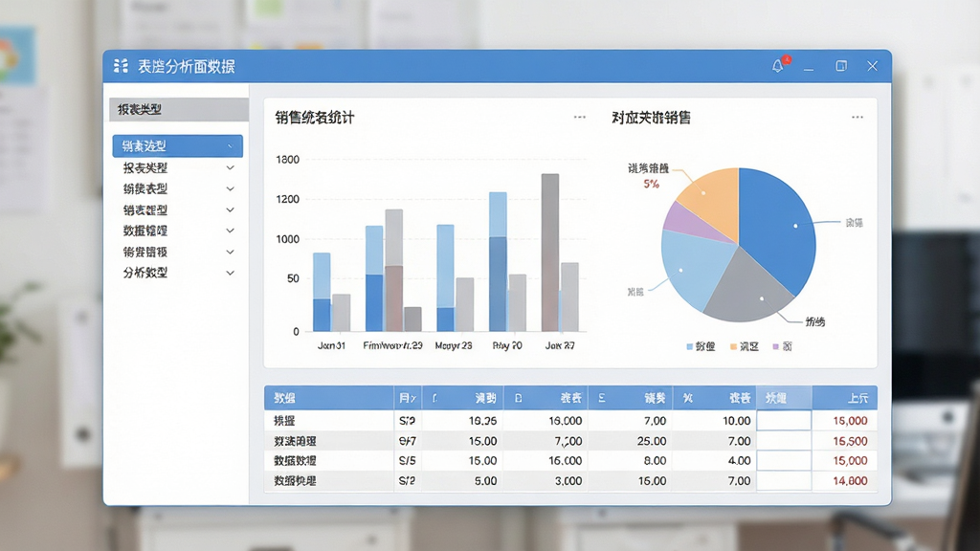
Task: Click the 'Jan 31' x-axis label
Action: tap(331, 345)
